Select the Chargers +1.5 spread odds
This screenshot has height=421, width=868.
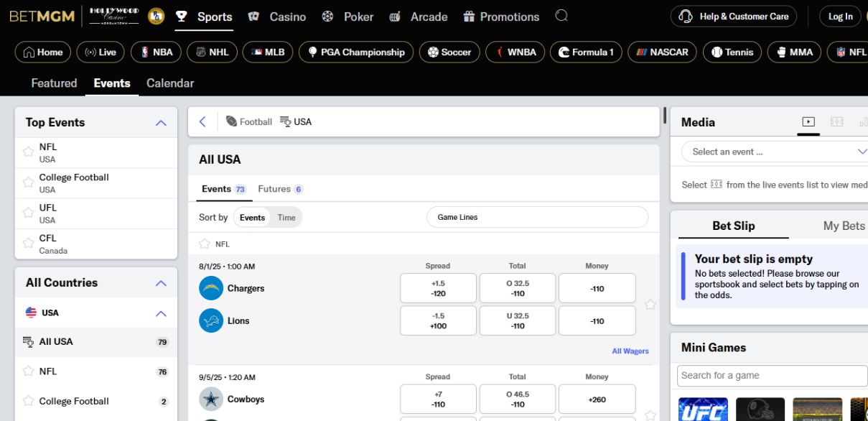pyautogui.click(x=438, y=288)
